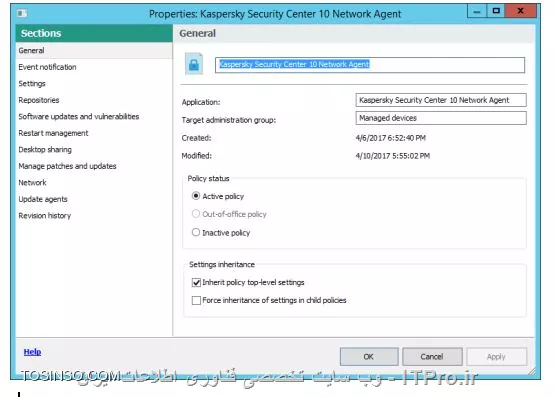Open Software updates and vulnerabilities section

[x=94, y=117]
